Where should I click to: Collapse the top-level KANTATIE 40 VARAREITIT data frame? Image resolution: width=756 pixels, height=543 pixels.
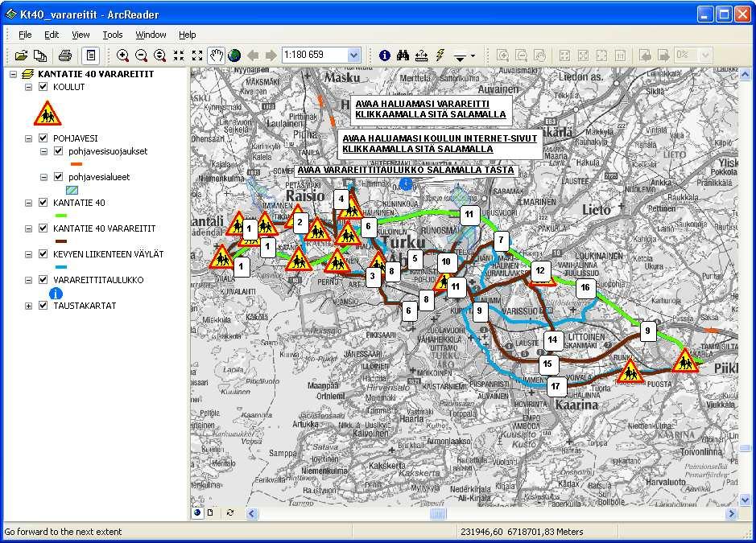[13, 74]
